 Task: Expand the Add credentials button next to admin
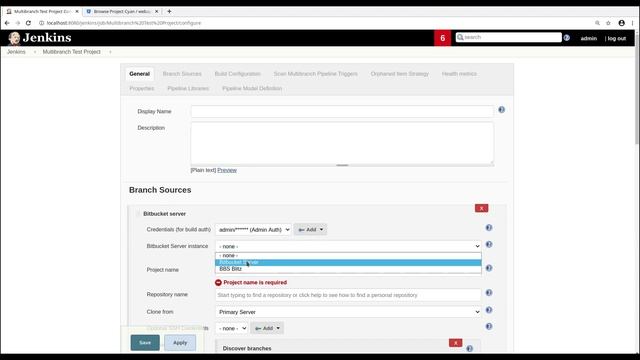point(310,230)
